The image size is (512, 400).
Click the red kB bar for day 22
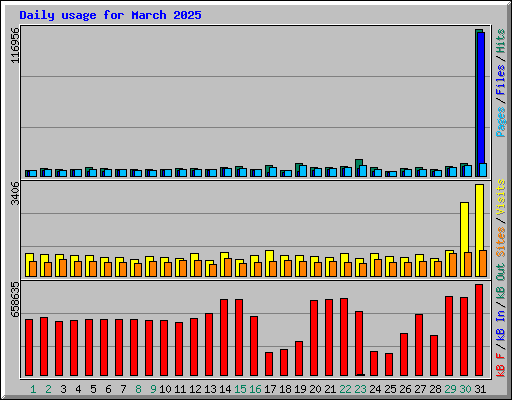pyautogui.click(x=344, y=337)
